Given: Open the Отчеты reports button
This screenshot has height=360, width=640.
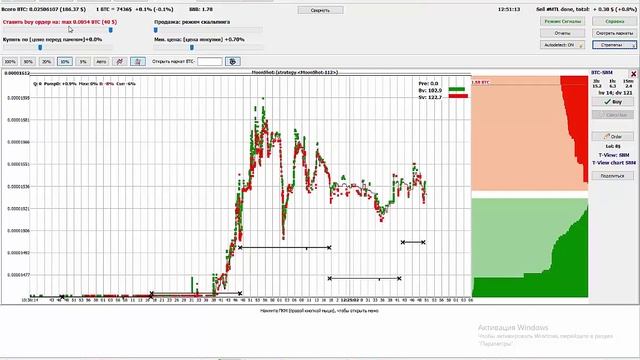Looking at the screenshot, I should pos(562,33).
